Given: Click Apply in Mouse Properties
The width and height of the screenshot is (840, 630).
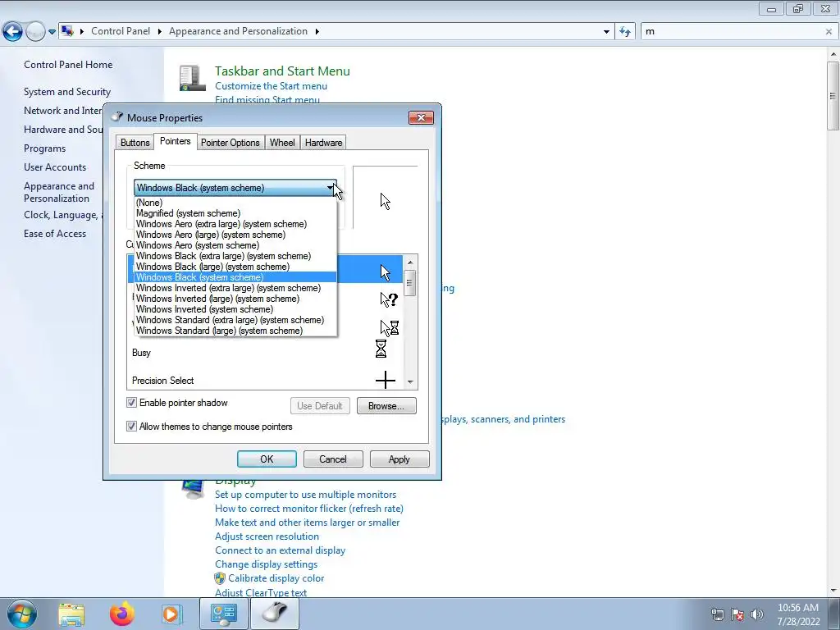Looking at the screenshot, I should coord(399,459).
